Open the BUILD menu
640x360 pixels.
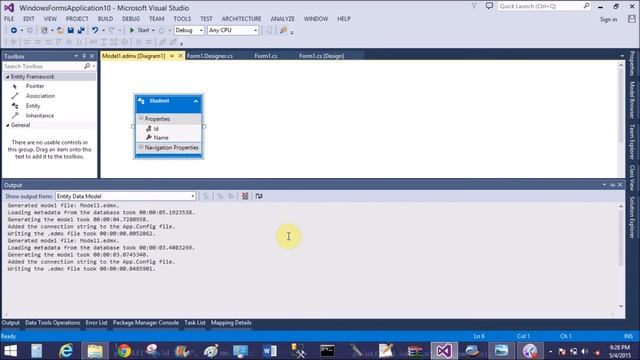tap(105, 19)
